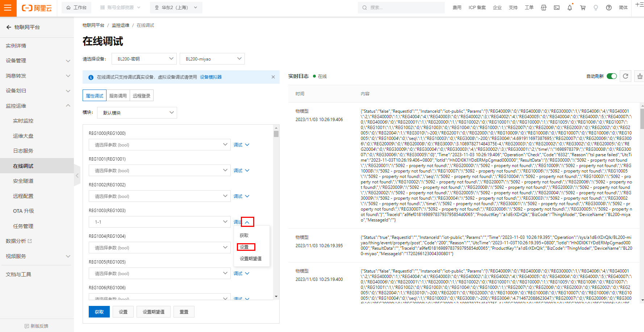The height and width of the screenshot is (332, 644).
Task: Open REG1000 parameter dropdown
Action: coord(160,145)
